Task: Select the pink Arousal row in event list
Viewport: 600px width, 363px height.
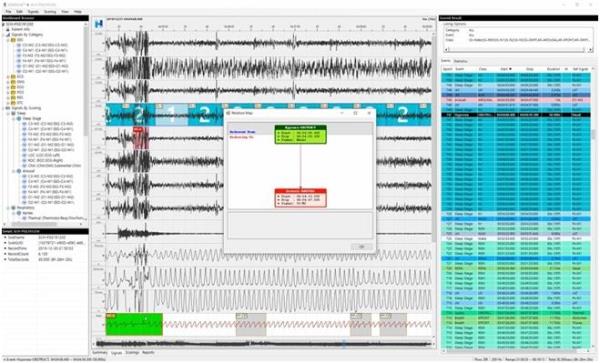Action: pos(517,100)
